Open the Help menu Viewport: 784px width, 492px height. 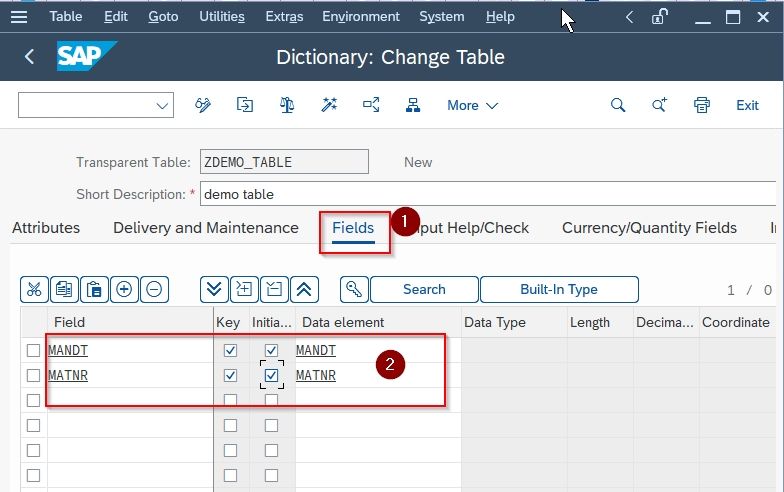point(500,16)
